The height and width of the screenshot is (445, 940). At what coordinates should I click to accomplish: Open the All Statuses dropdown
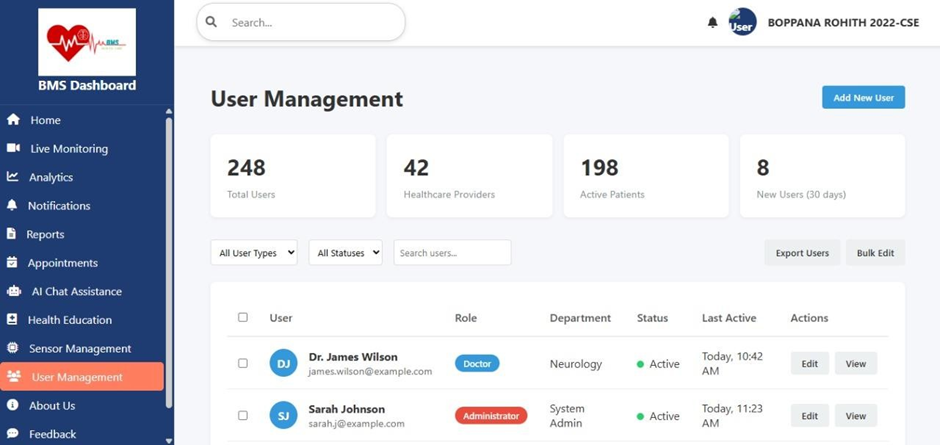[x=346, y=252]
